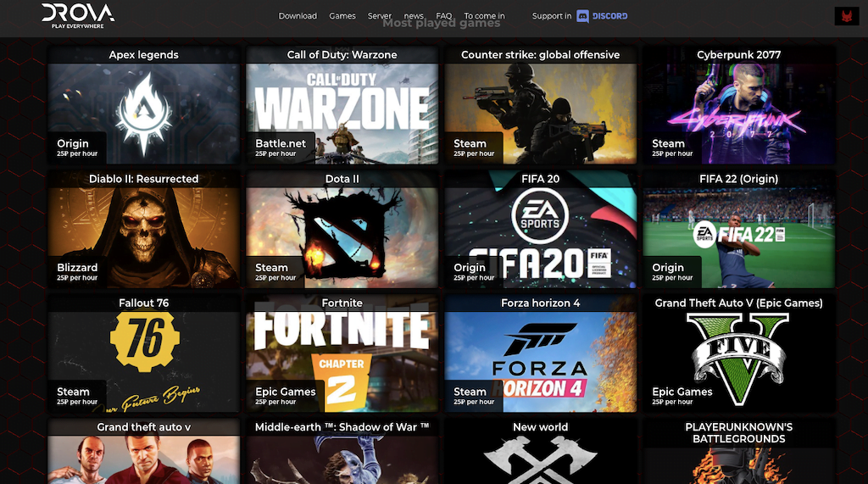The width and height of the screenshot is (868, 484).
Task: Click the Steam label on Counter strike card
Action: coord(470,143)
